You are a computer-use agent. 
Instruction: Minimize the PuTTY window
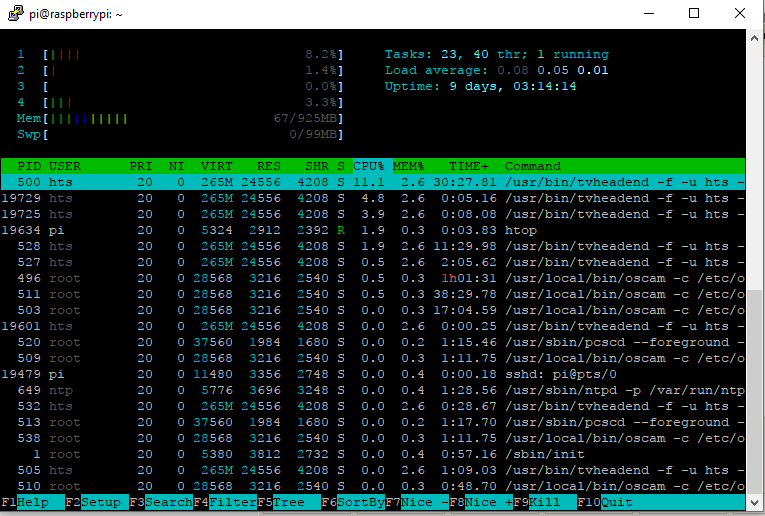point(649,13)
